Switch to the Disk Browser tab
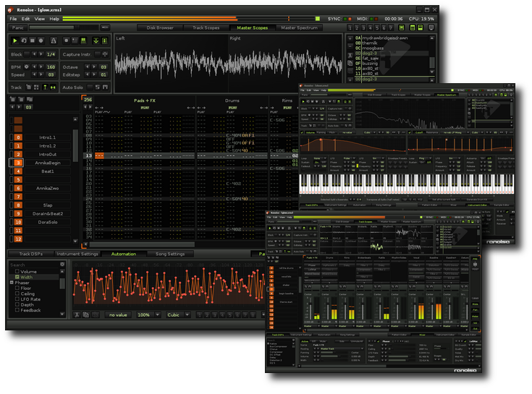The height and width of the screenshot is (394, 532). coord(160,27)
